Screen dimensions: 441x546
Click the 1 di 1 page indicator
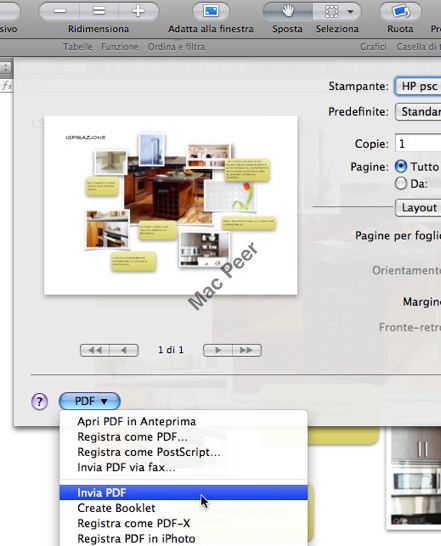171,350
